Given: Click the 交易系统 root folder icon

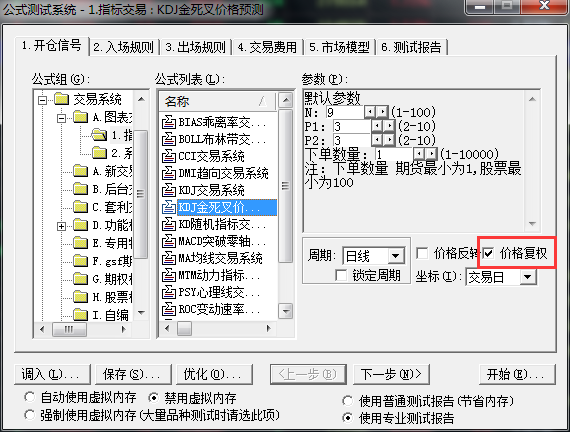Looking at the screenshot, I should pyautogui.click(x=62, y=99).
